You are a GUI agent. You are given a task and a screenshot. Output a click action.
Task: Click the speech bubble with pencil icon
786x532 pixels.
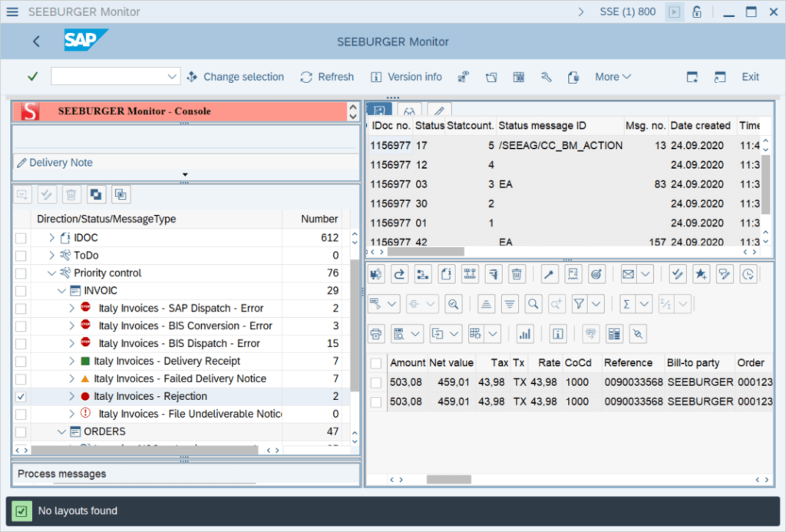coord(725,274)
